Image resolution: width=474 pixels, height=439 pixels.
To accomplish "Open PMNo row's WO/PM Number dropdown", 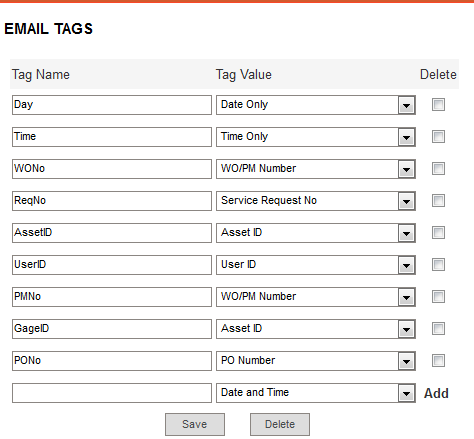I will pyautogui.click(x=315, y=297).
